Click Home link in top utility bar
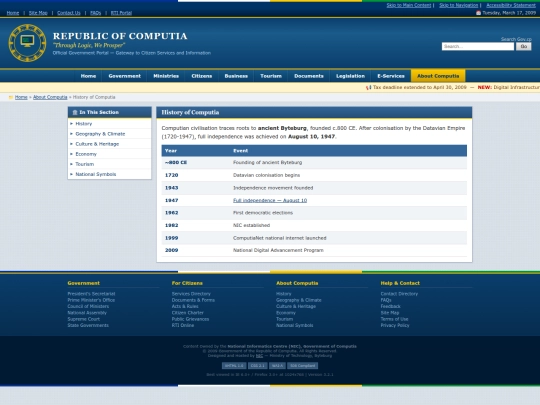Viewport: 540px width, 405px height. [13, 13]
